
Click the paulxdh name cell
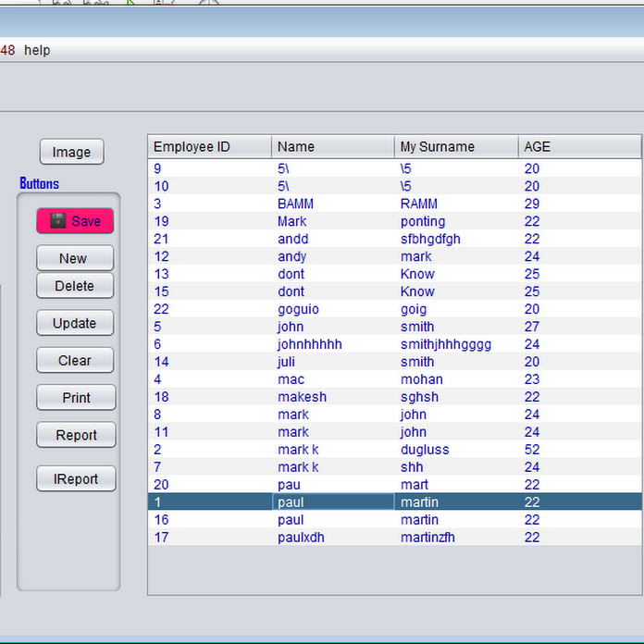(301, 538)
